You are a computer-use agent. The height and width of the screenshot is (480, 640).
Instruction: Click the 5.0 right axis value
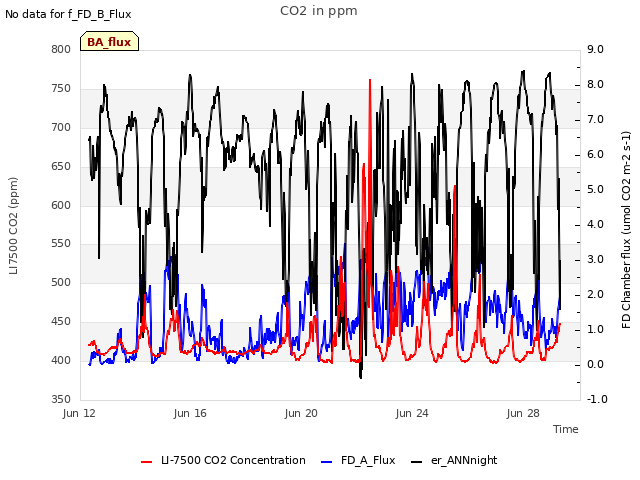click(596, 190)
